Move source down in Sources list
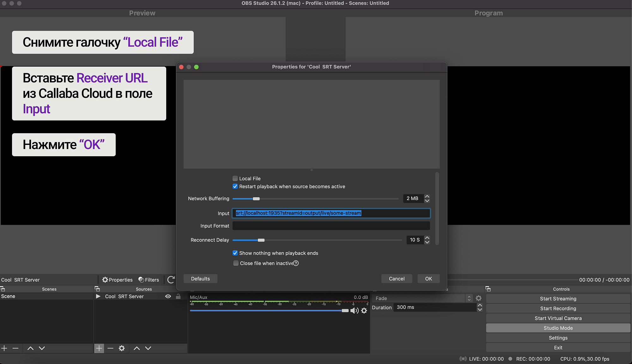The width and height of the screenshot is (632, 364). (x=148, y=348)
